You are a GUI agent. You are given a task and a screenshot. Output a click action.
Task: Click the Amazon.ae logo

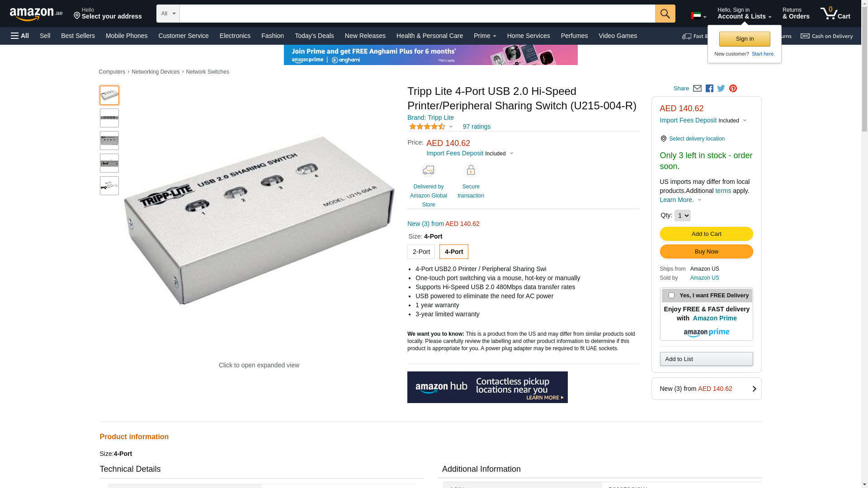click(36, 14)
